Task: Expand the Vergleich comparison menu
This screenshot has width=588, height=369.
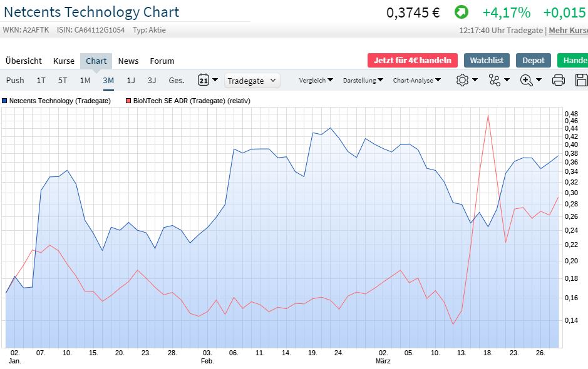Action: coord(316,80)
